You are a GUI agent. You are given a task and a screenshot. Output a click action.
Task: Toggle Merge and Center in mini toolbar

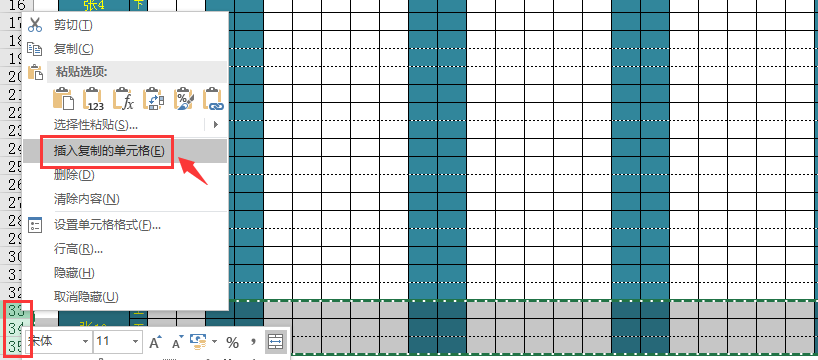click(x=275, y=342)
